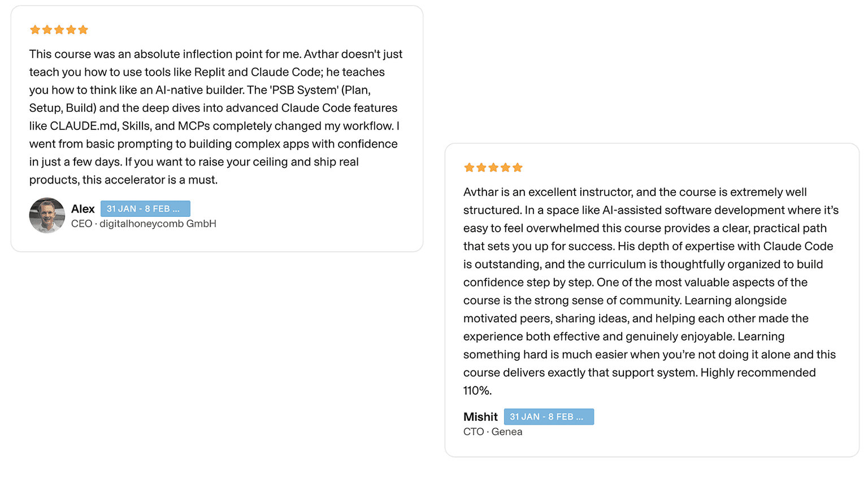The image size is (868, 488).
Task: Open Alex's profile photo
Action: (47, 215)
